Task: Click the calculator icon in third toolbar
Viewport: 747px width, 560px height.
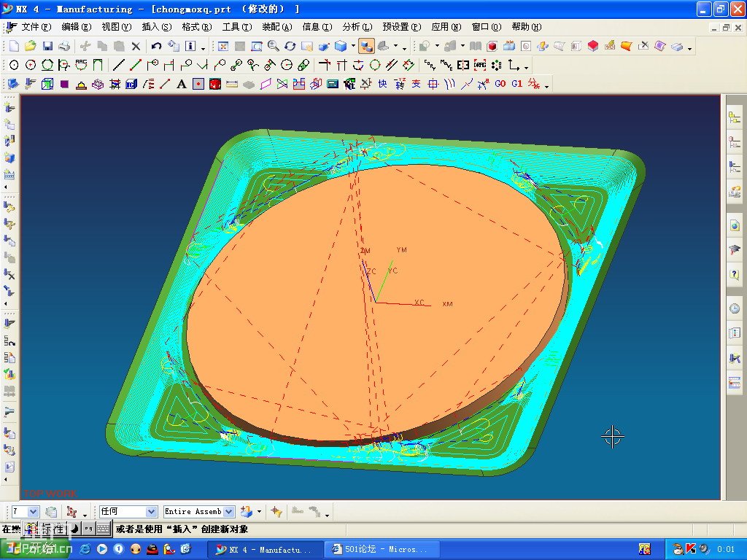Action: pyautogui.click(x=333, y=85)
